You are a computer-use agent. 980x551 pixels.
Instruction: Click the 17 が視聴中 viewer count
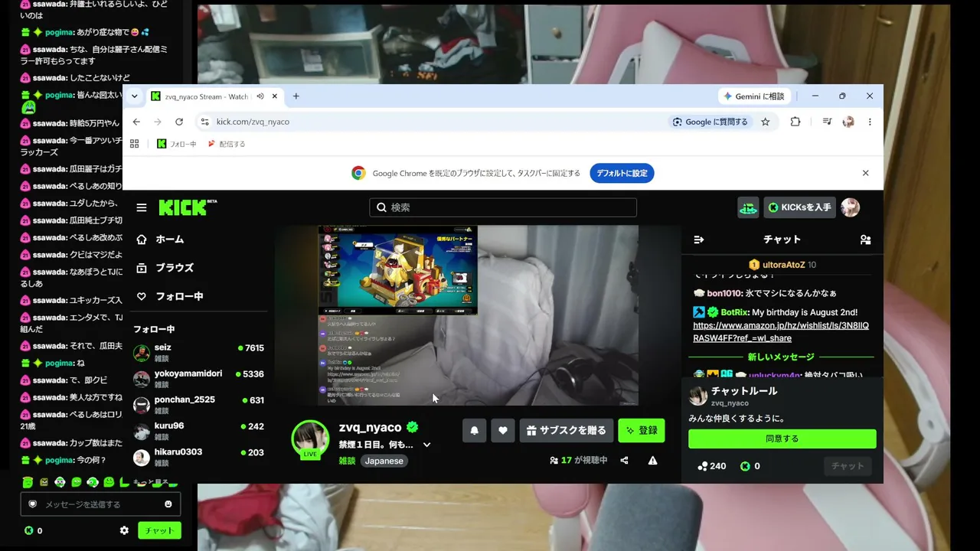coord(578,461)
